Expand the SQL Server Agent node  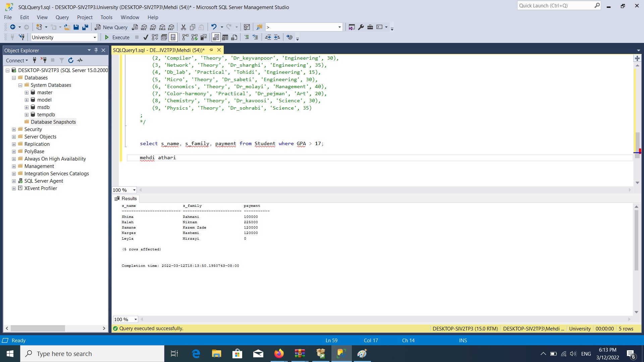[x=14, y=181]
